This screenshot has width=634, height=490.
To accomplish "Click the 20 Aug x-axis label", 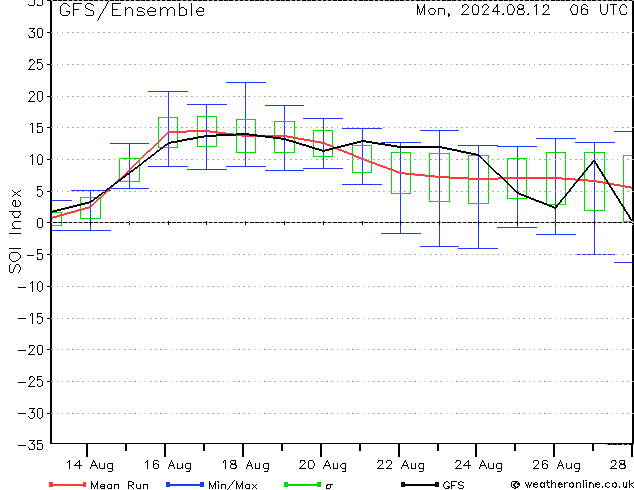I will [323, 465].
